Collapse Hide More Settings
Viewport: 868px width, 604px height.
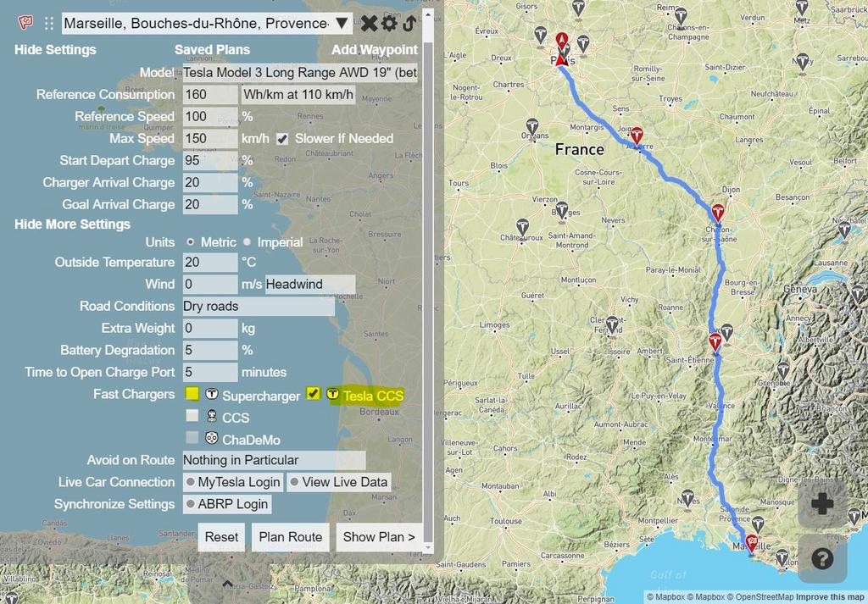tap(73, 224)
